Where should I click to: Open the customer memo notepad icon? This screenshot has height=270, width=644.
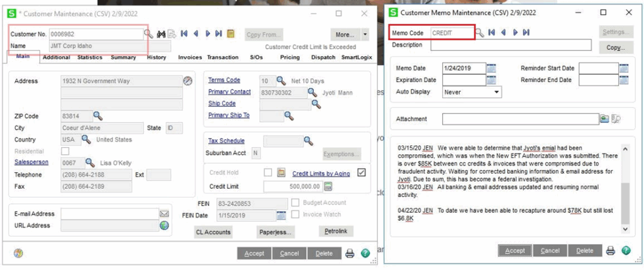pyautogui.click(x=230, y=34)
